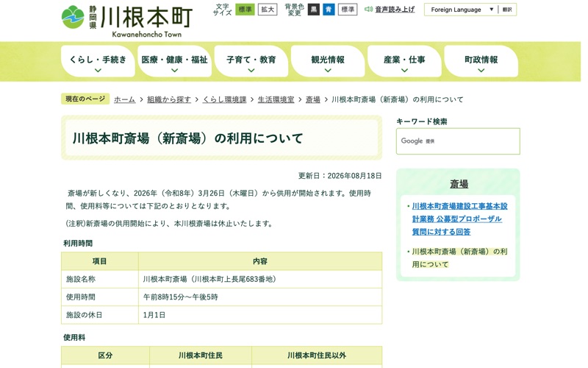Open the 斎場 sidebar heading link

pyautogui.click(x=459, y=184)
